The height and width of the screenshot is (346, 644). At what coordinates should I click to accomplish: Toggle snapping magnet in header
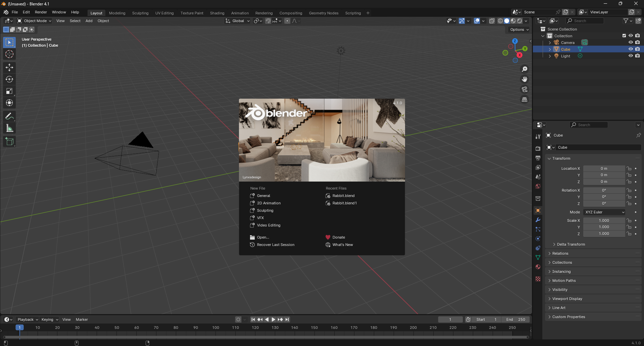(x=268, y=21)
